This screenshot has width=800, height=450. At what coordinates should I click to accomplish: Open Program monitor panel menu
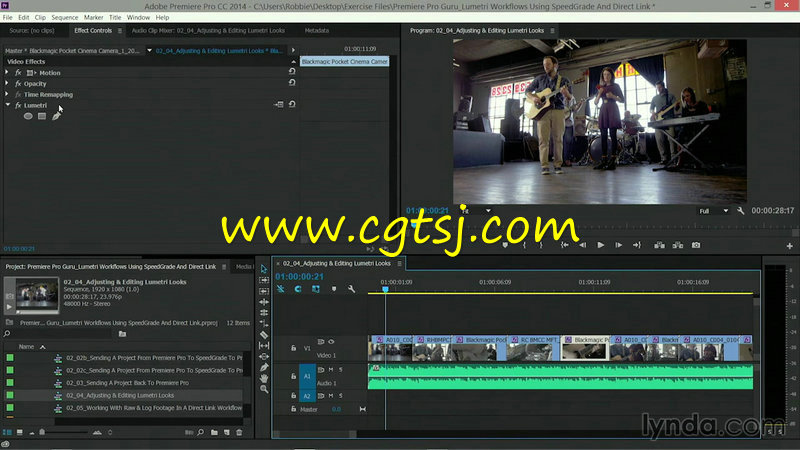[x=552, y=31]
